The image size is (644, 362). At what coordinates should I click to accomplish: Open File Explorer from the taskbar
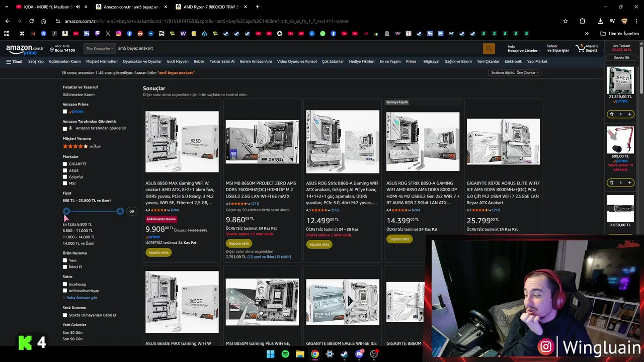(x=300, y=354)
